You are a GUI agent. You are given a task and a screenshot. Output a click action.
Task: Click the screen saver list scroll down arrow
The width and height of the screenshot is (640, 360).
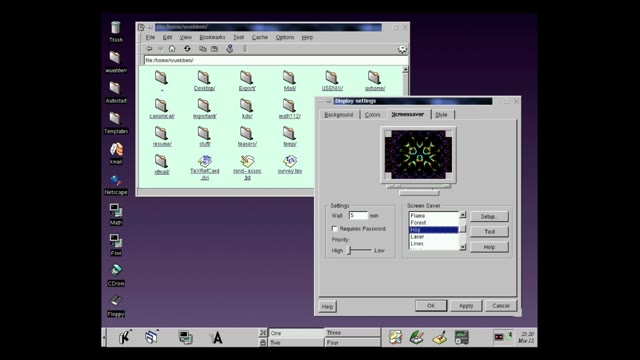tap(462, 247)
